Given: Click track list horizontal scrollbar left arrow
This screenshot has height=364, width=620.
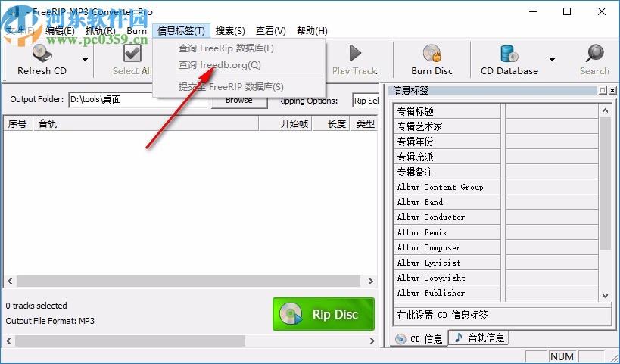Looking at the screenshot, I should pos(10,281).
